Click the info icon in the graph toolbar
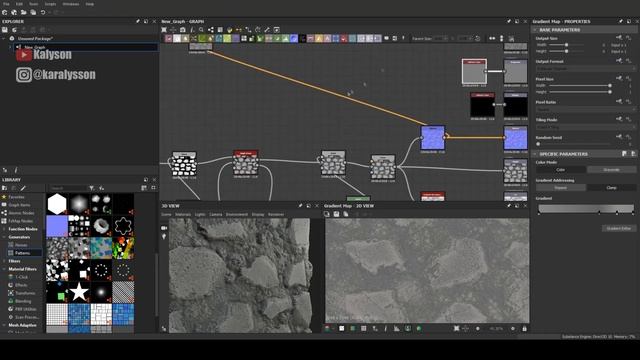The width and height of the screenshot is (640, 360). pyautogui.click(x=192, y=30)
